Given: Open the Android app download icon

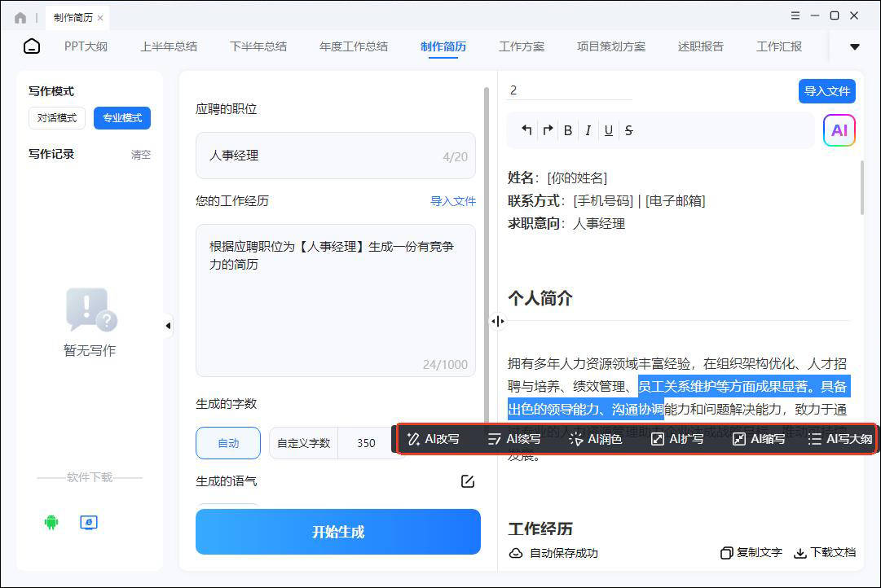Looking at the screenshot, I should click(51, 522).
